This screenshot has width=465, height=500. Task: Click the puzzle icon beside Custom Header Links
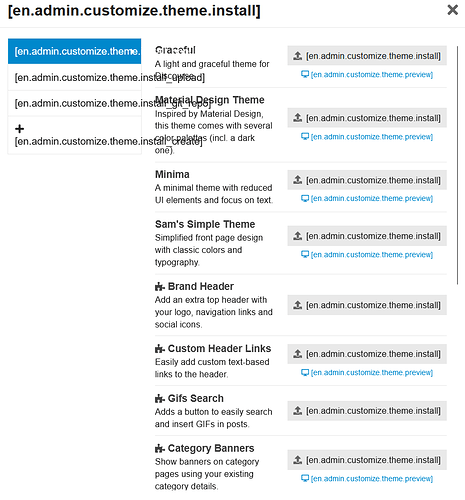point(160,349)
